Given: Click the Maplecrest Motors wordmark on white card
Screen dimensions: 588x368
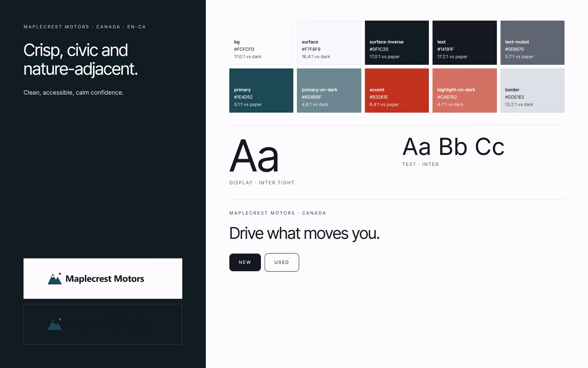Looking at the screenshot, I should 105,279.
